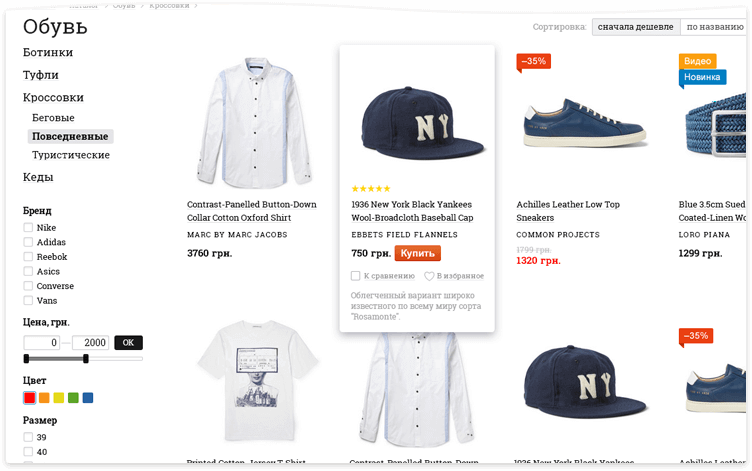The height and width of the screenshot is (471, 752).
Task: Open the Achilles Leather Low Top Sneakers link
Action: pyautogui.click(x=568, y=211)
